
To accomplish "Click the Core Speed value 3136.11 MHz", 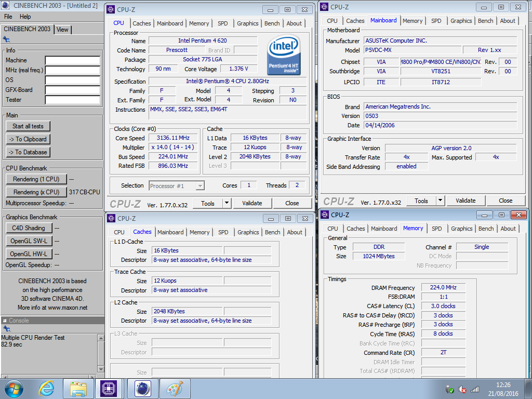I will [173, 138].
